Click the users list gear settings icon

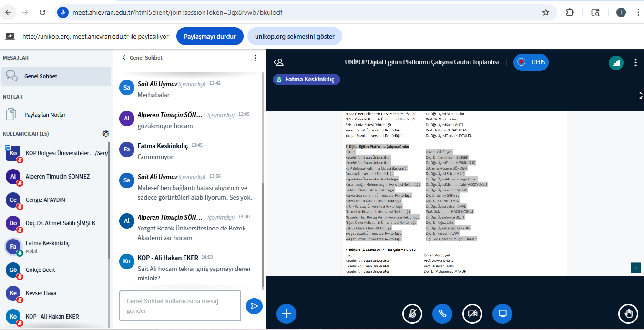[106, 134]
